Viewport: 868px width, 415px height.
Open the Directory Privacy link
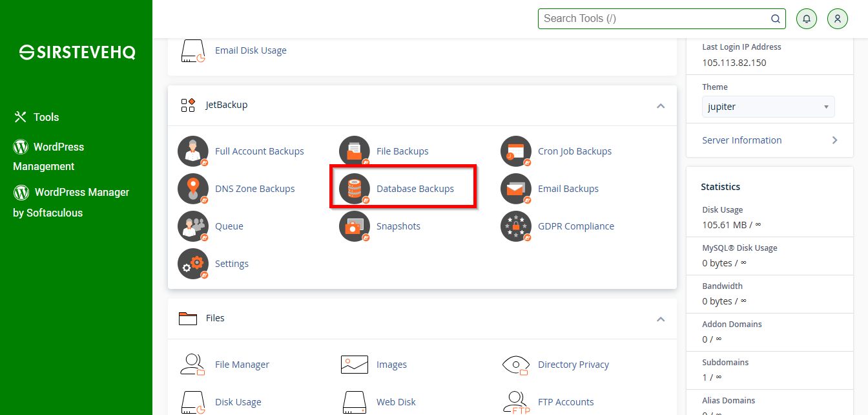[x=573, y=365]
